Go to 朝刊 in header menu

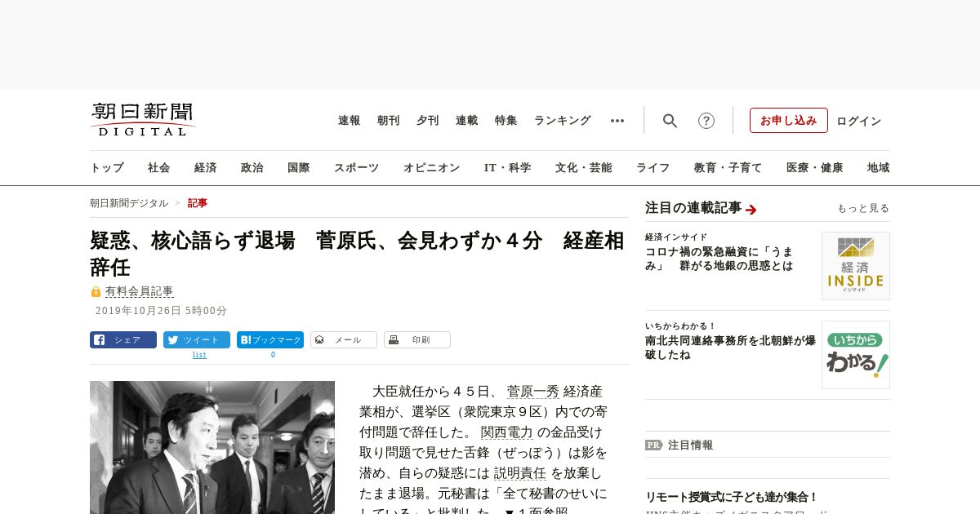tap(389, 121)
